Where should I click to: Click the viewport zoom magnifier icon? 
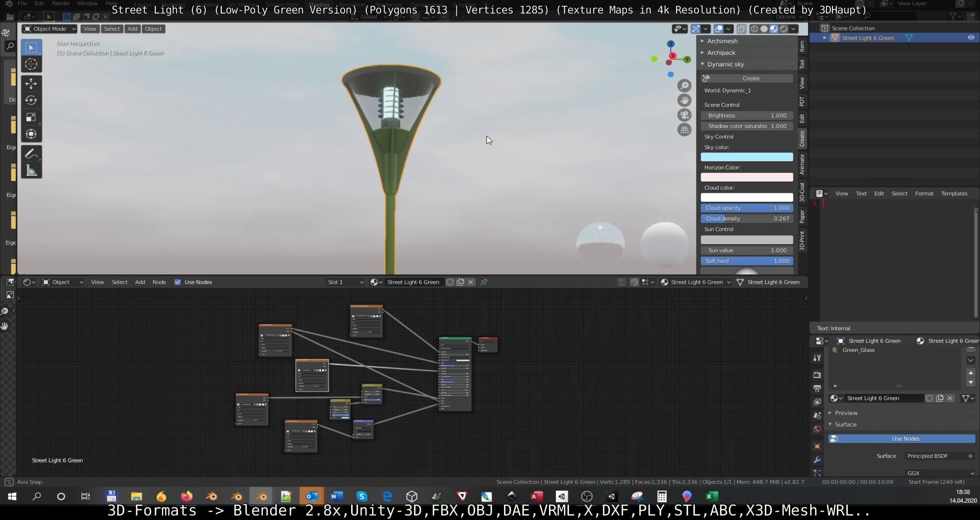pyautogui.click(x=684, y=85)
